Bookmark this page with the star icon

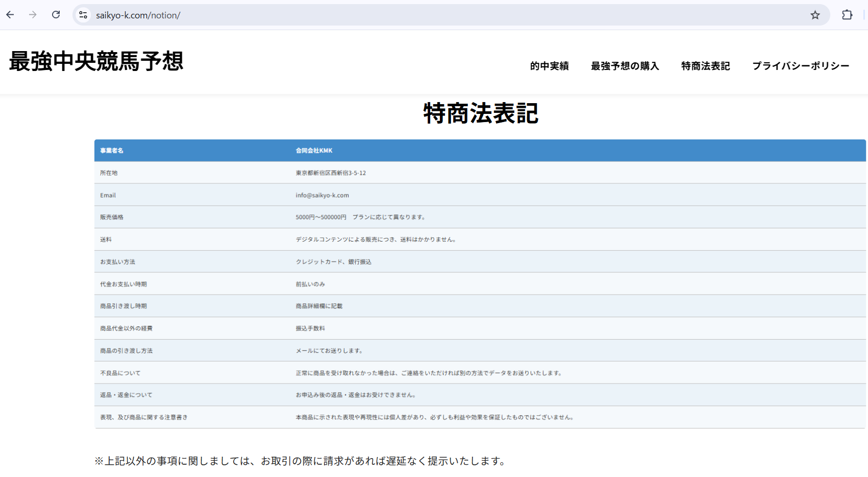click(x=815, y=15)
